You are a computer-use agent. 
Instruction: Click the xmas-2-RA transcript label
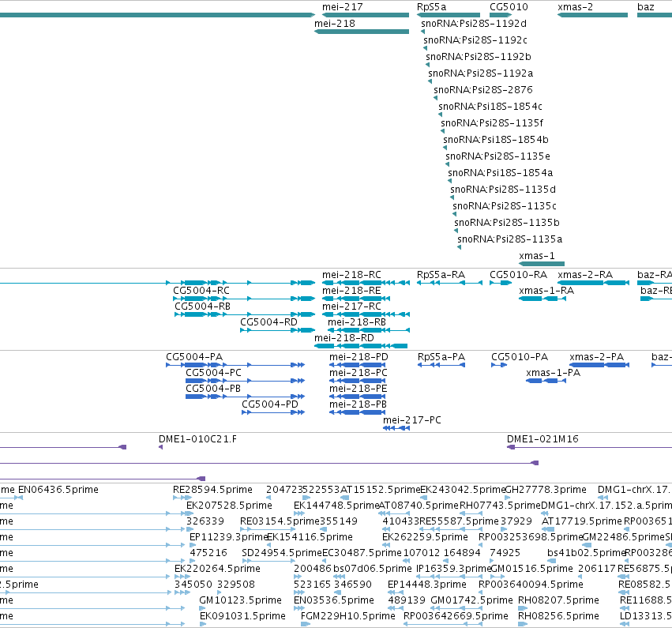click(x=585, y=275)
